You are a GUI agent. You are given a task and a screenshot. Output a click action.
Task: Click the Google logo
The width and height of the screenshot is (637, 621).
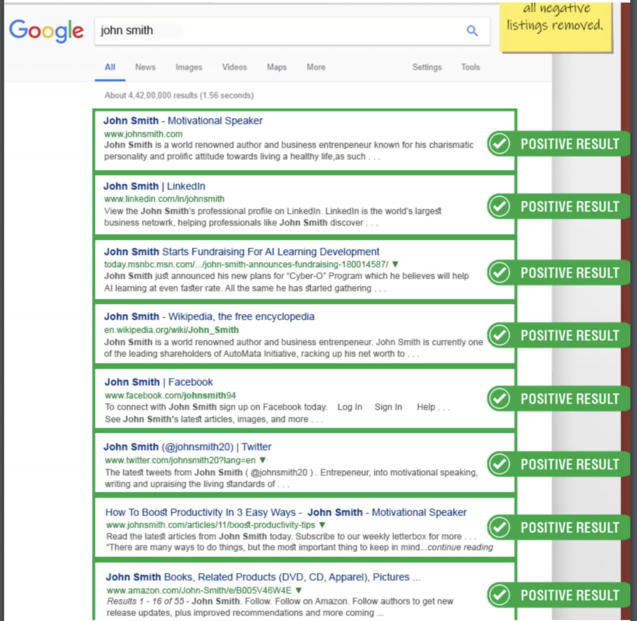[46, 31]
